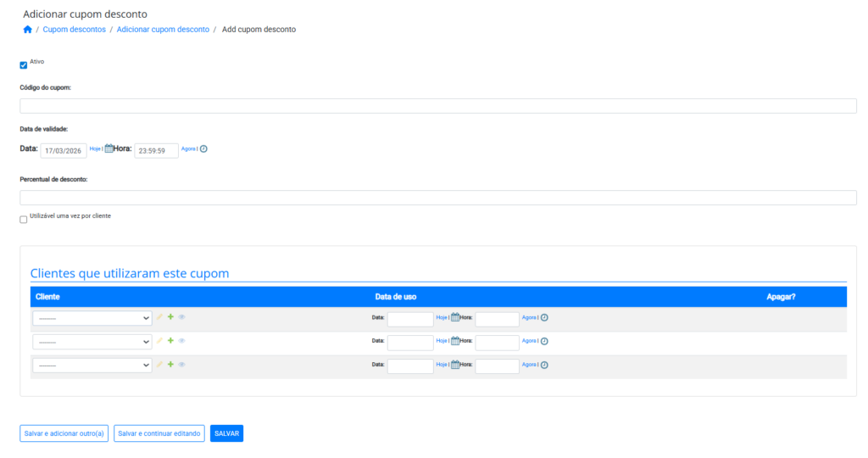Image resolution: width=868 pixels, height=458 pixels.
Task: Click pencil edit icon in second client row
Action: [x=159, y=341]
